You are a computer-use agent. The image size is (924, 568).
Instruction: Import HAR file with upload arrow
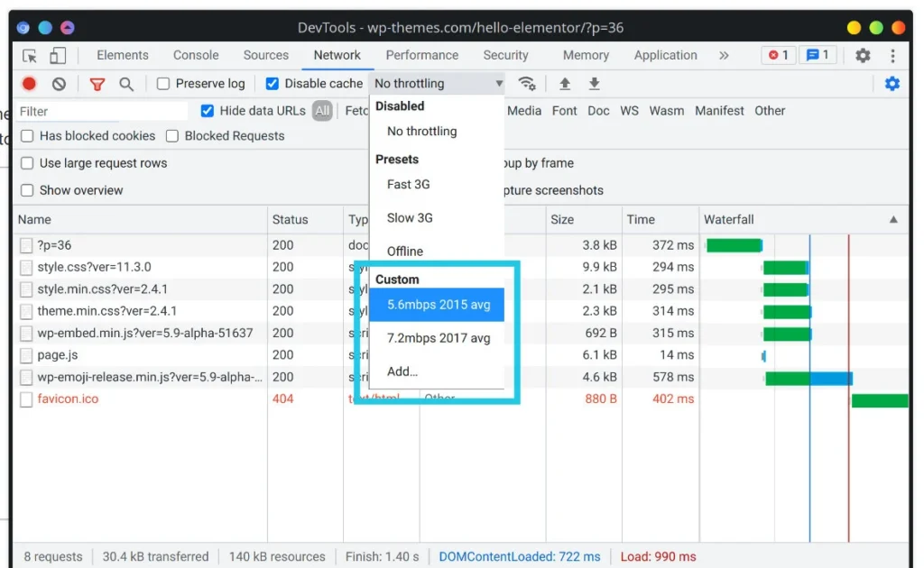tap(565, 84)
